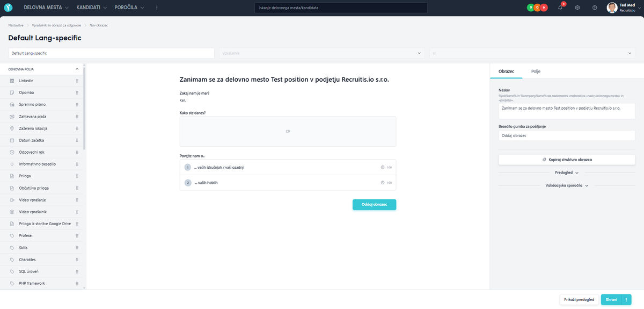Click the drag handle beside Opomba
Screen dimensions: 644x309
click(77, 92)
